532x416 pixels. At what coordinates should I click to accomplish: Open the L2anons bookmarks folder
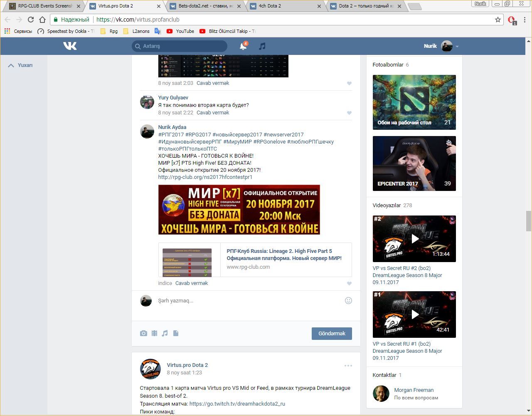(x=136, y=31)
